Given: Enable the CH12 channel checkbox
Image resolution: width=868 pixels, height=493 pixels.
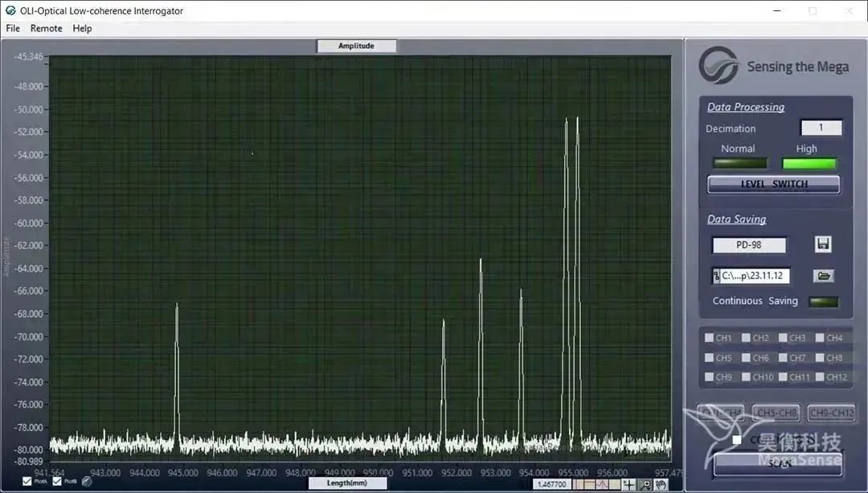Looking at the screenshot, I should click(820, 377).
